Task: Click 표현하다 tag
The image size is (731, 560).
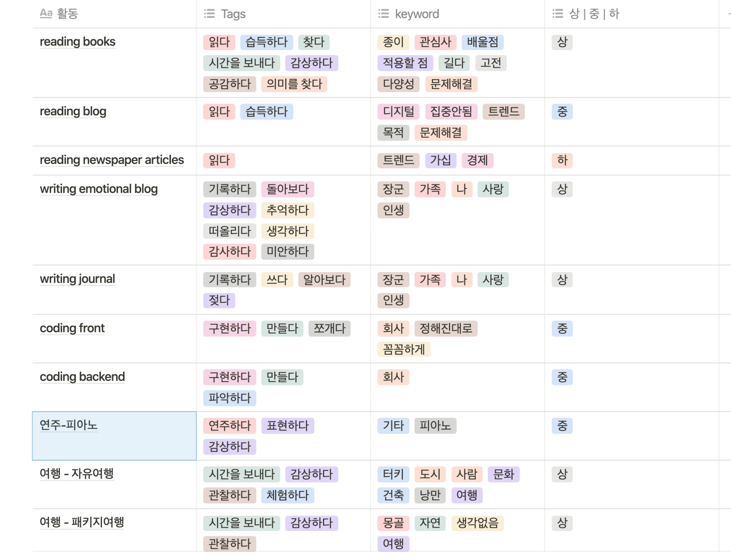Action: point(288,426)
